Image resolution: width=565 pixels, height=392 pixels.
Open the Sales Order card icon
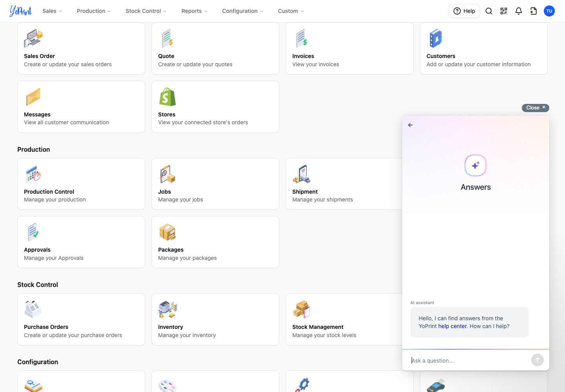click(33, 38)
